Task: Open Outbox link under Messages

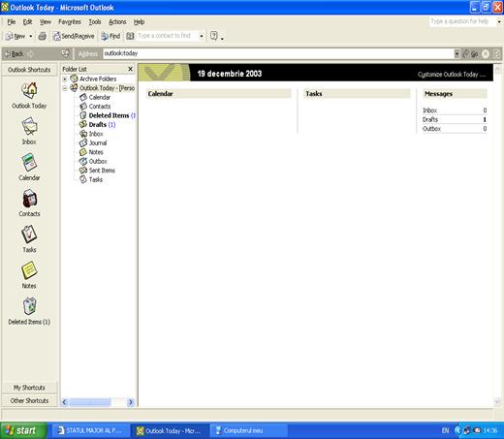Action: click(431, 129)
